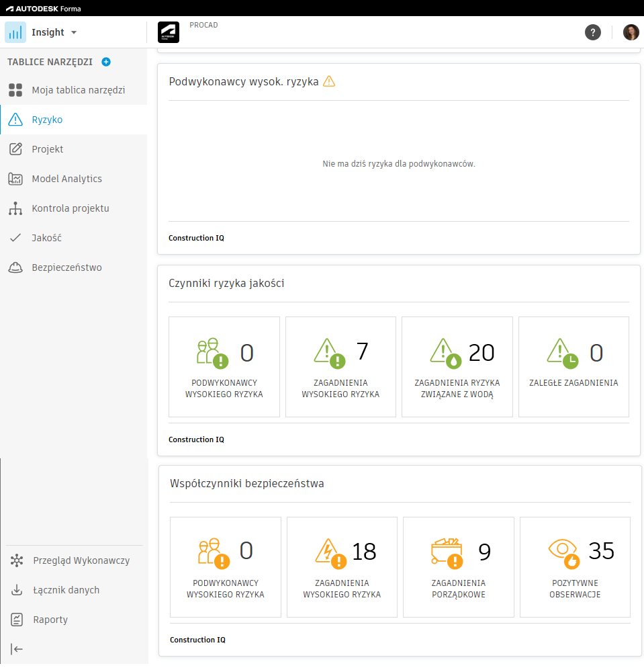Open Zagadnienia ryzyka związane z wodą card
Image resolution: width=644 pixels, height=672 pixels.
tap(457, 367)
